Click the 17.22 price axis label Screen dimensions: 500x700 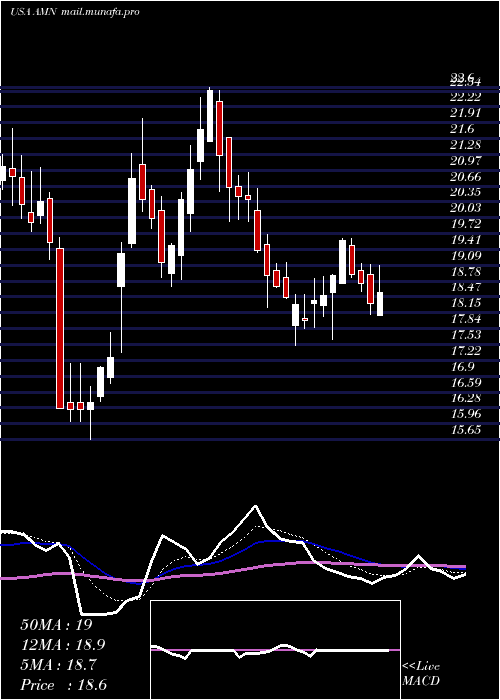[x=465, y=351]
